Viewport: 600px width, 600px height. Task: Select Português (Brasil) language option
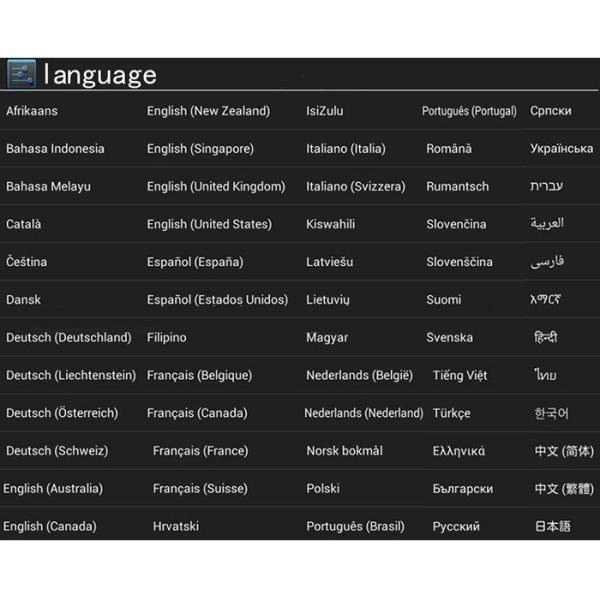[x=355, y=526]
